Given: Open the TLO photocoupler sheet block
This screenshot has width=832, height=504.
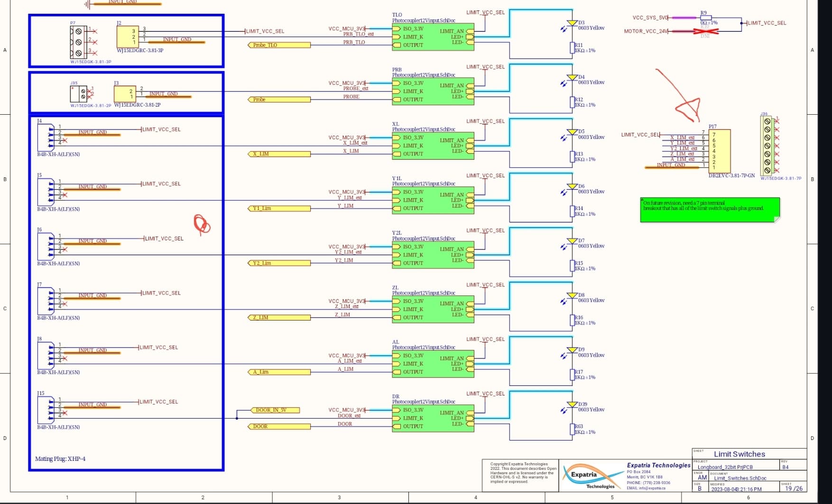Looking at the screenshot, I should point(433,37).
